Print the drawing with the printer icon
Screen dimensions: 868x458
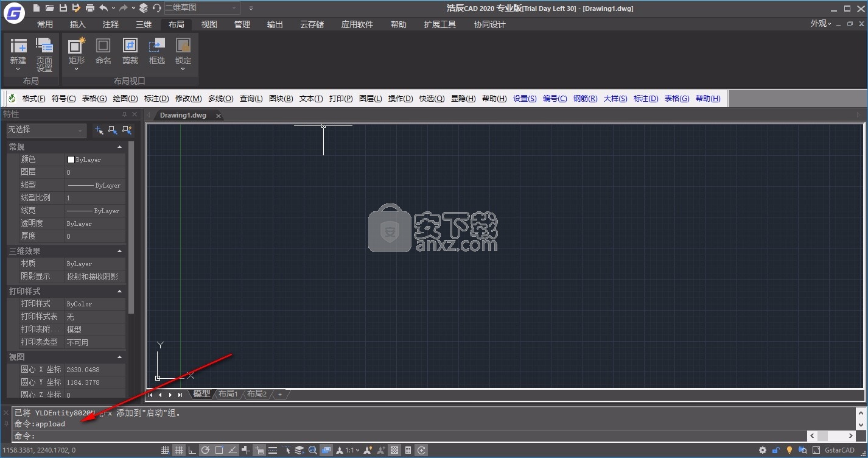pyautogui.click(x=89, y=8)
